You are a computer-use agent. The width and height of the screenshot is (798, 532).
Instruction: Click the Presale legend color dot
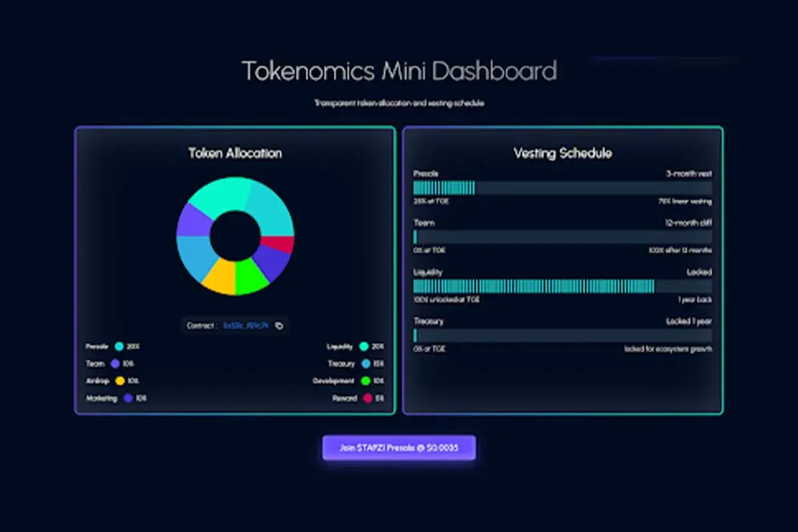click(119, 346)
